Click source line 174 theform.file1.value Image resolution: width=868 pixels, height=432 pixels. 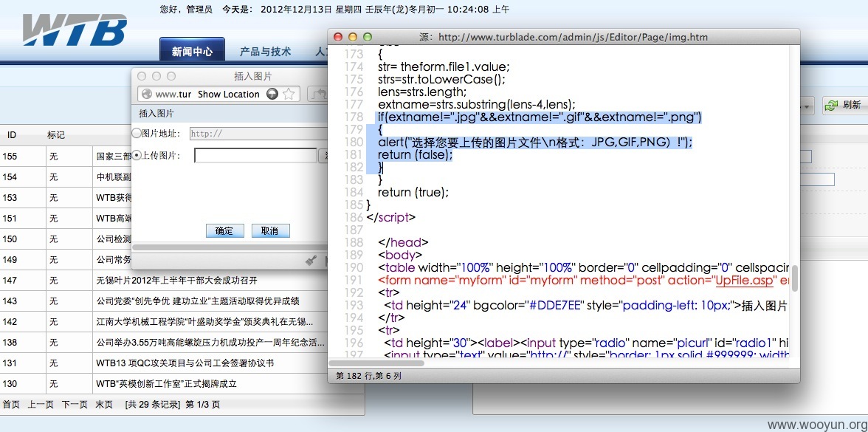[x=444, y=67]
